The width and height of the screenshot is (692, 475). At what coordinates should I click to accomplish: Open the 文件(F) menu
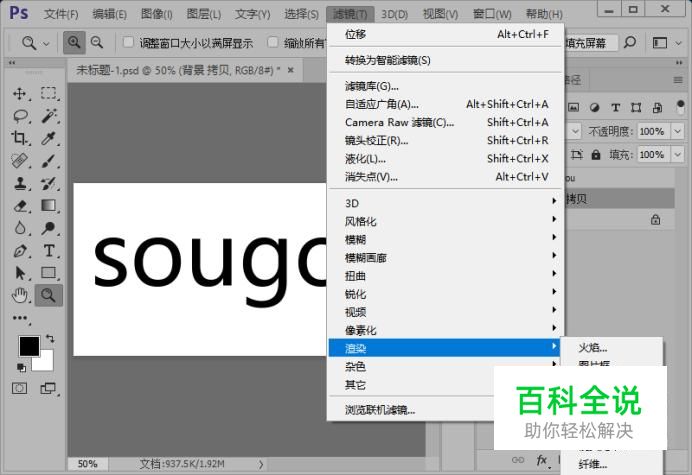61,14
